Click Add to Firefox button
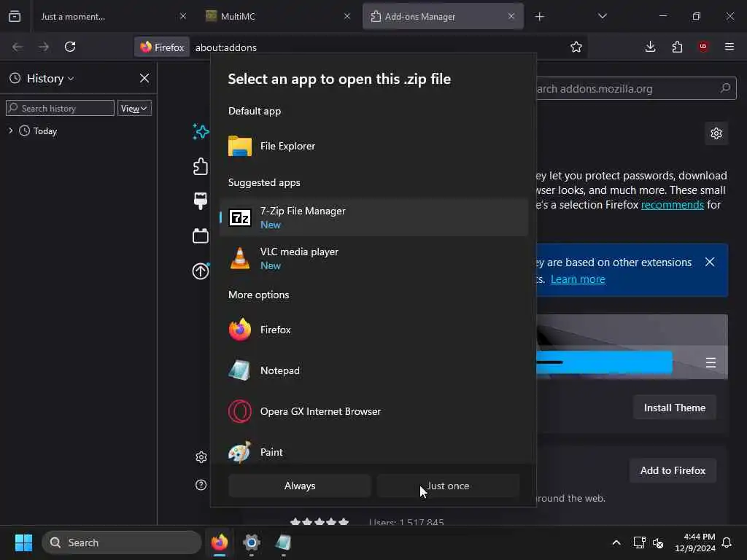 point(673,470)
